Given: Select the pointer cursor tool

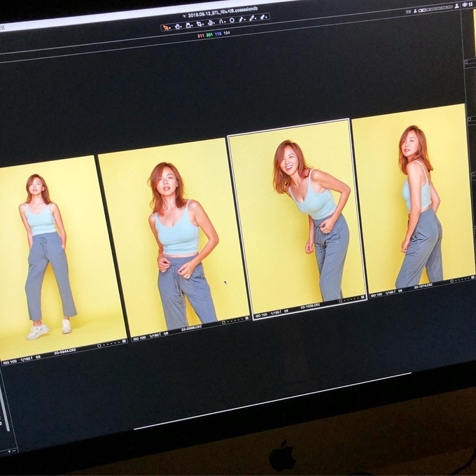Looking at the screenshot, I should pyautogui.click(x=165, y=27).
